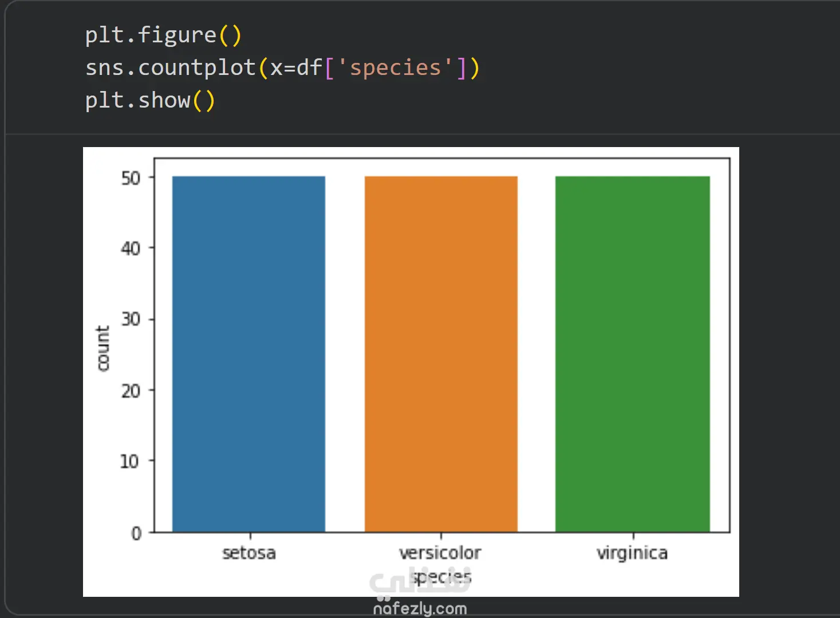The height and width of the screenshot is (618, 840).
Task: Place cursor in the sns.countplot code line
Action: pyautogui.click(x=282, y=68)
